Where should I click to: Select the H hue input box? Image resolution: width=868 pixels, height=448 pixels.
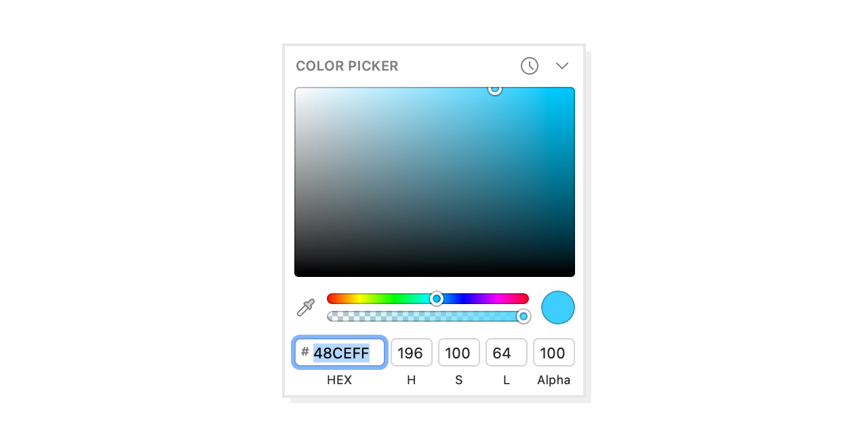pyautogui.click(x=411, y=353)
